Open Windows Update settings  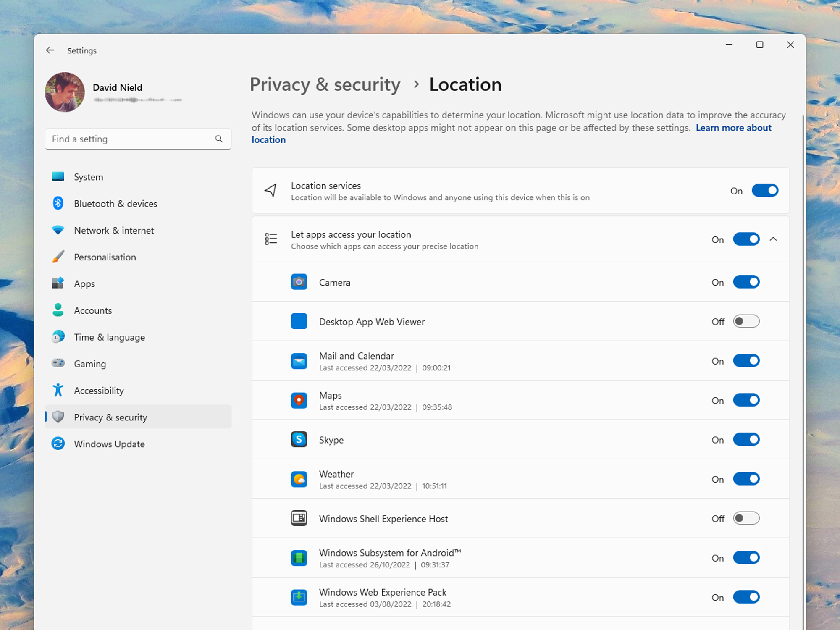[109, 444]
